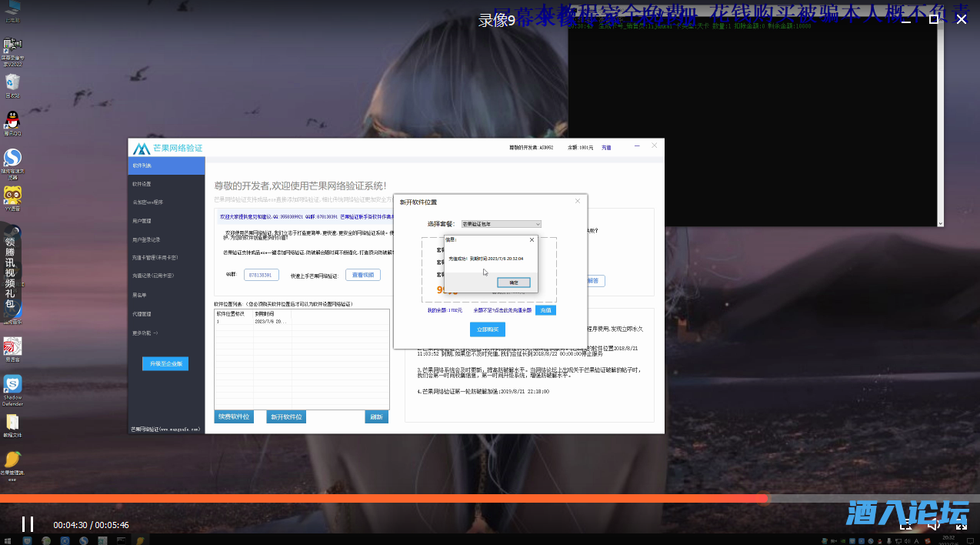Open Sogou browser desktop shortcut

(x=12, y=159)
